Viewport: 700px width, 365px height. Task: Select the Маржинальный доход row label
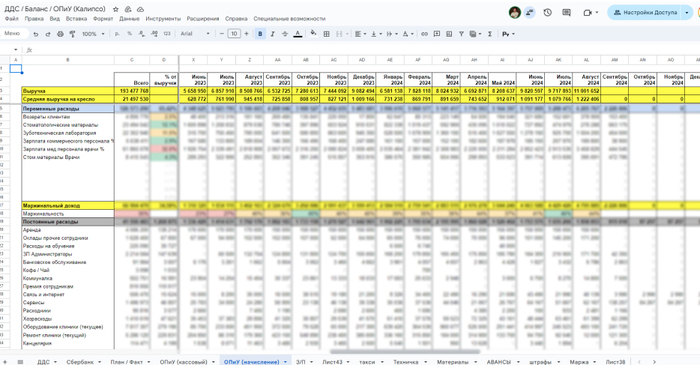click(x=68, y=206)
